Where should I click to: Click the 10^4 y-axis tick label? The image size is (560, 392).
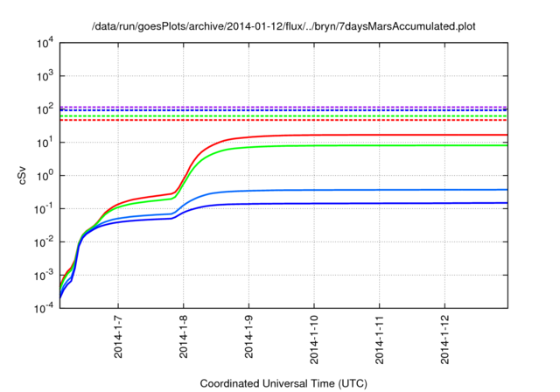[x=45, y=43]
